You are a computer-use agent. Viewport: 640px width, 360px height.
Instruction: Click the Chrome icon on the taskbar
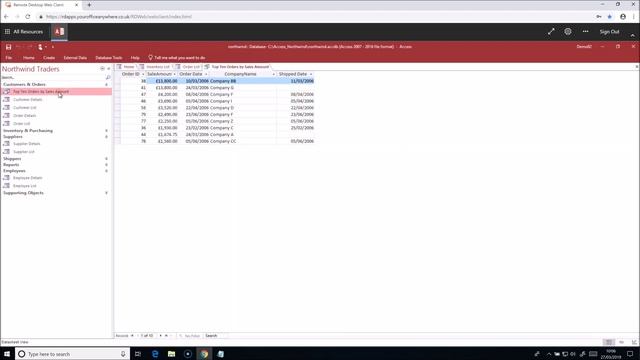[204, 354]
